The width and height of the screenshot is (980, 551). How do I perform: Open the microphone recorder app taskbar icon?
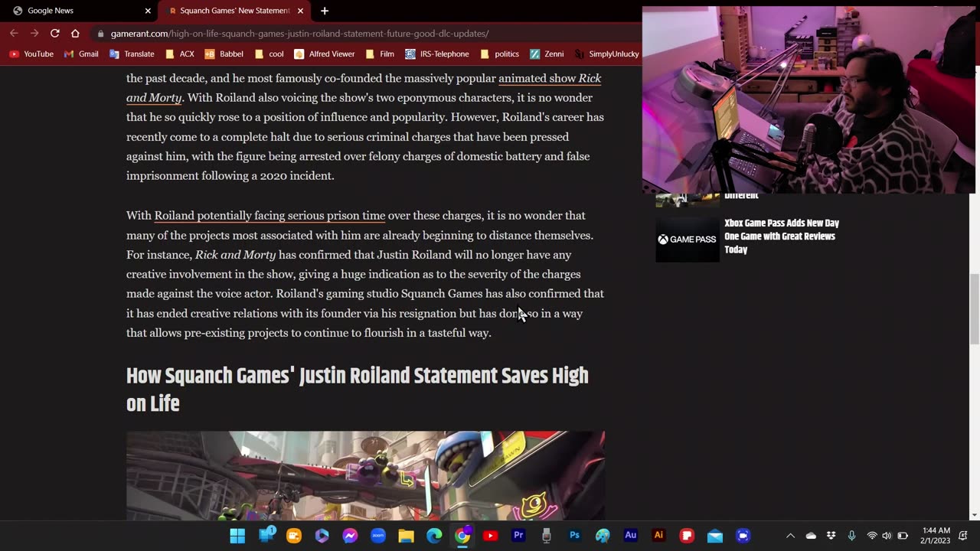tap(547, 536)
